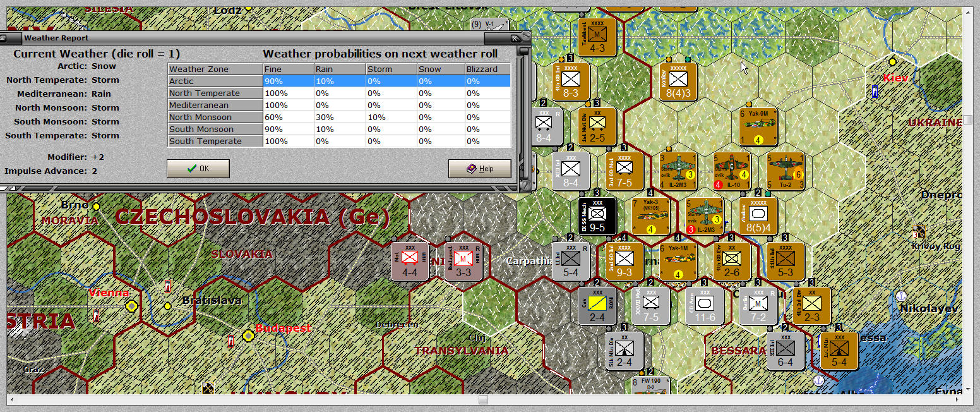The height and width of the screenshot is (412, 980).
Task: Click the Weather Zone column header
Action: coord(215,69)
